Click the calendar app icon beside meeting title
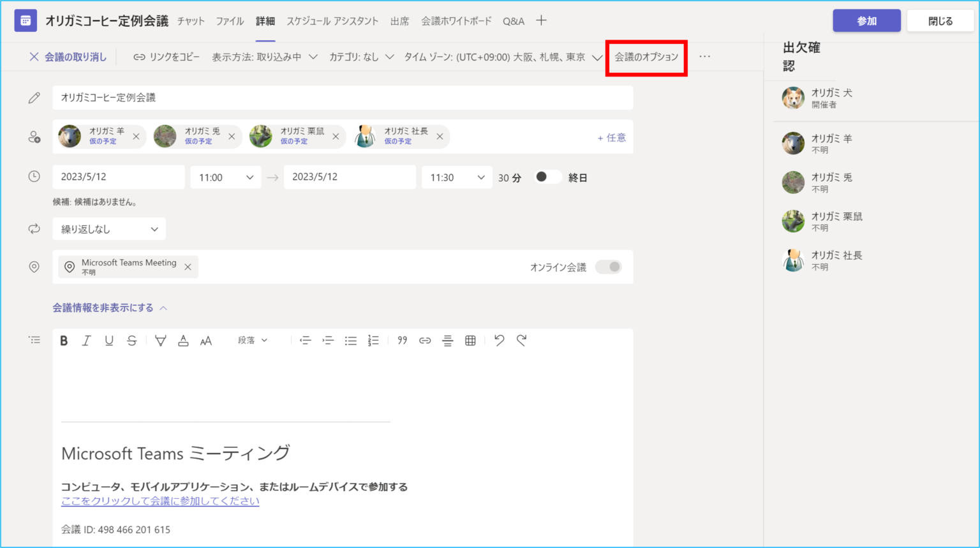The height and width of the screenshot is (548, 980). [26, 21]
